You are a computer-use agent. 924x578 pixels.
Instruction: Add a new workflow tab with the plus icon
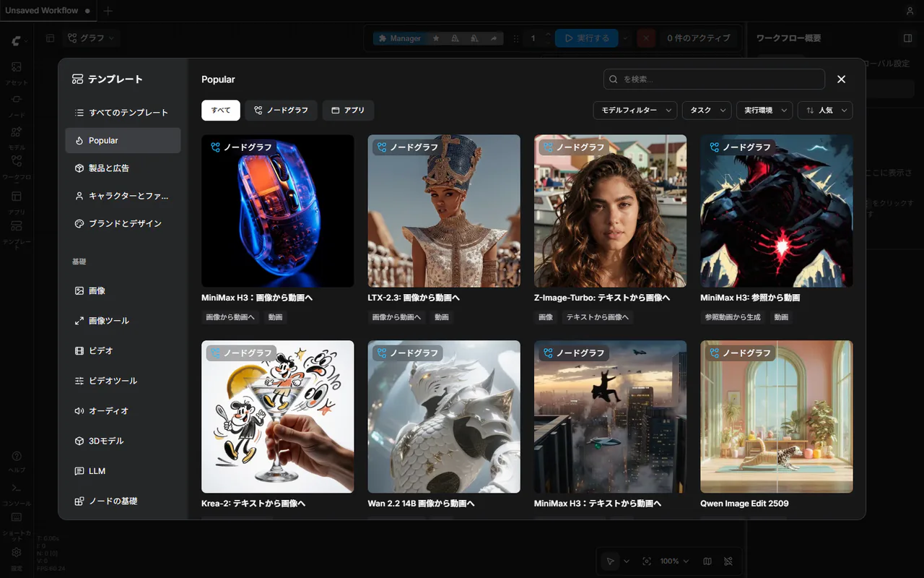(108, 11)
